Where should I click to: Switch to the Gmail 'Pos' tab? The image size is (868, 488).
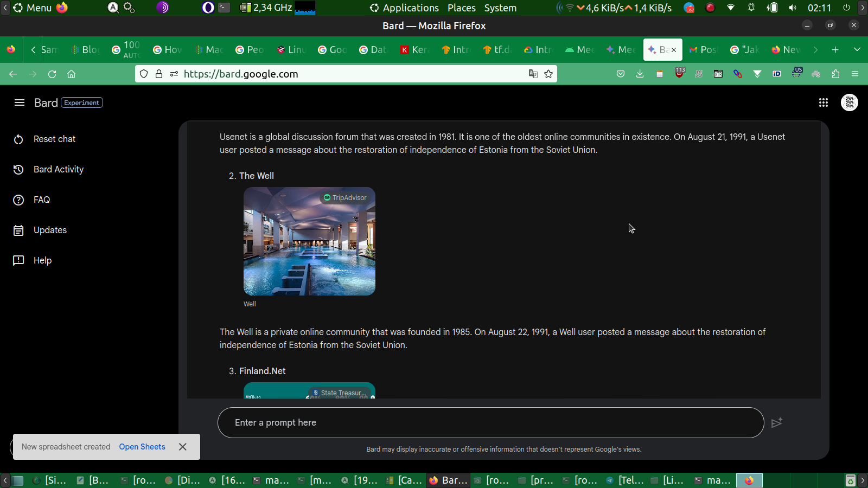click(x=704, y=50)
